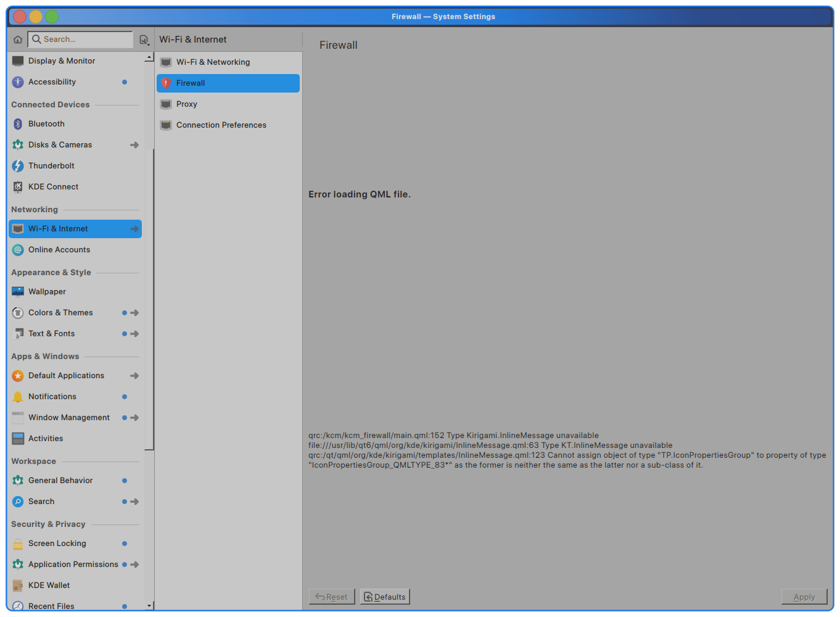Viewport: 840px width, 617px height.
Task: Click the Notifications bell icon
Action: 18,397
